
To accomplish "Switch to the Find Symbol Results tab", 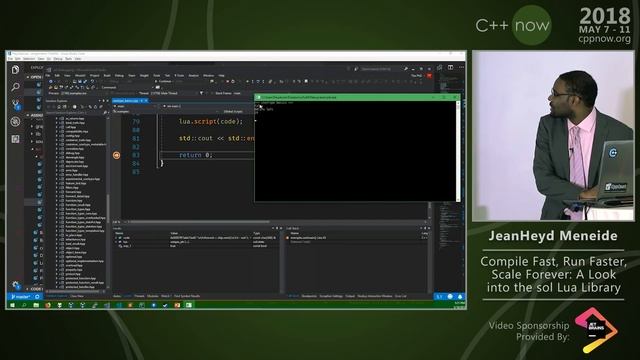I will tap(187, 296).
